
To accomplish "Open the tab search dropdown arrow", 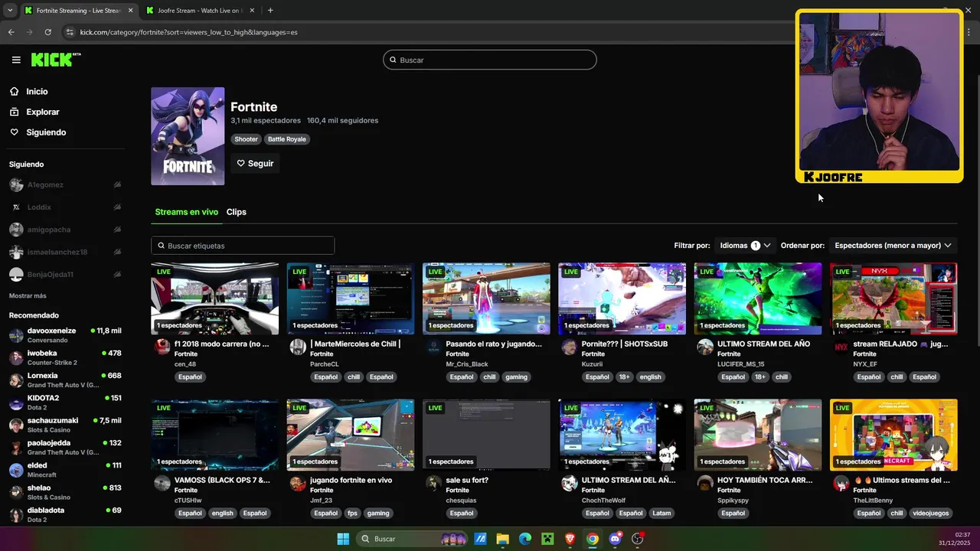I will (9, 11).
